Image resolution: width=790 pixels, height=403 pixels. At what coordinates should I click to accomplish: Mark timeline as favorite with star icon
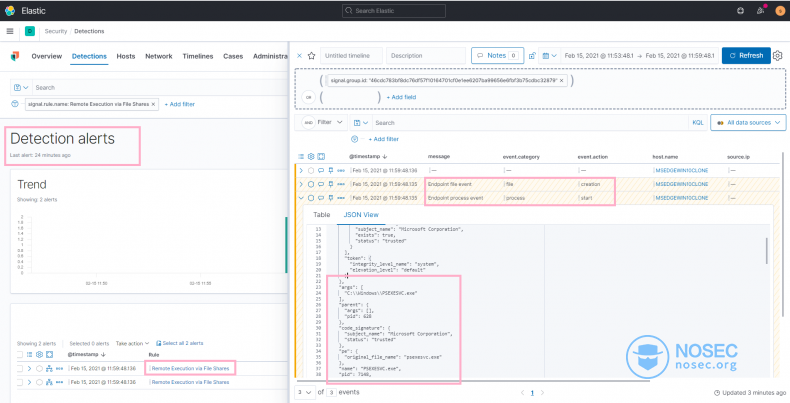click(311, 56)
